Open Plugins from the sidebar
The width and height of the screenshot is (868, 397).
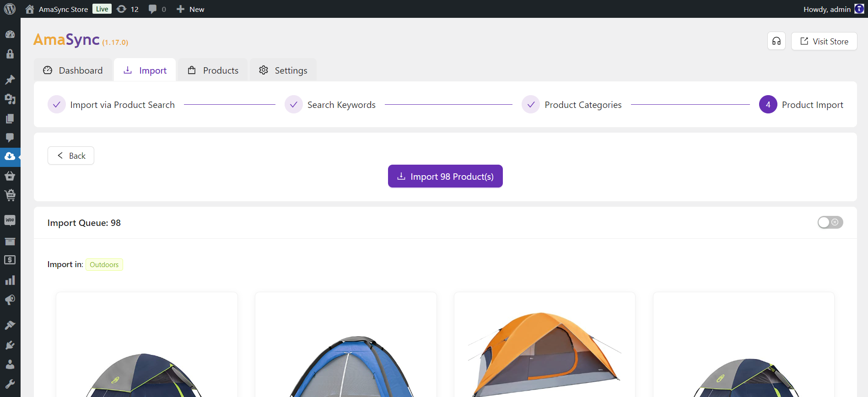10,345
